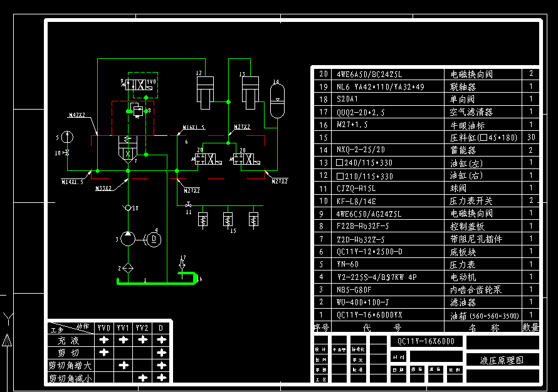Viewport: 558px width, 392px height.
Task: Click the check valve symbol numbered 18
Action: pos(128,207)
